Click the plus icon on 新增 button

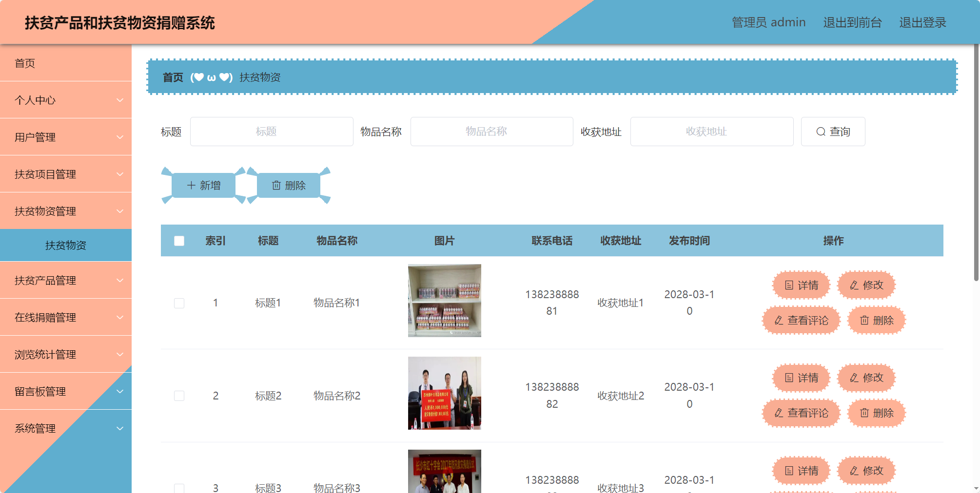coord(191,185)
